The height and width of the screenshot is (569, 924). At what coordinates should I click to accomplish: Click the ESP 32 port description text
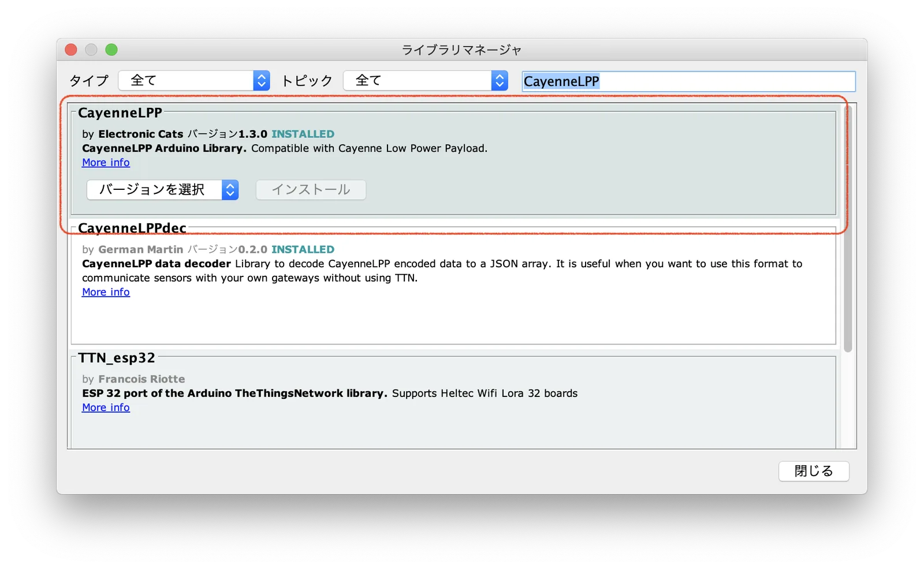point(330,394)
